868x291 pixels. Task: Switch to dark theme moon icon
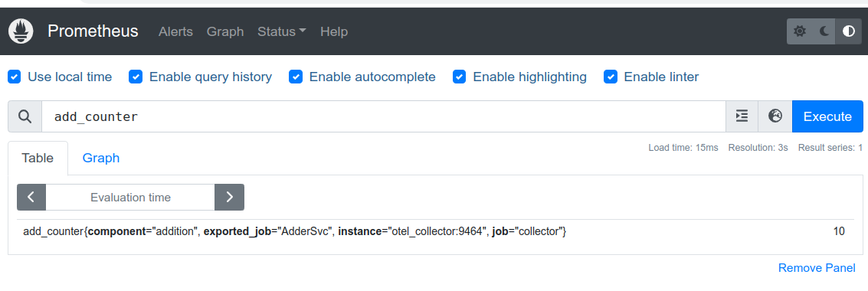[x=824, y=31]
